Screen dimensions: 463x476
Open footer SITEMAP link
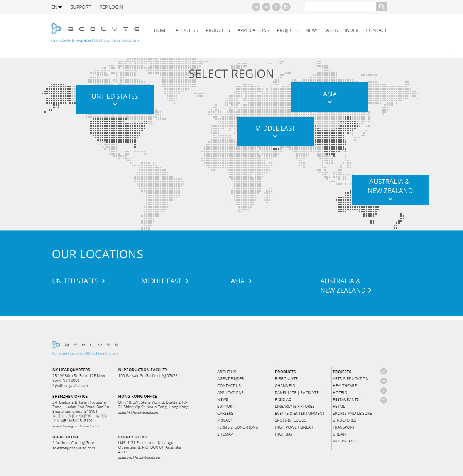[x=225, y=434]
